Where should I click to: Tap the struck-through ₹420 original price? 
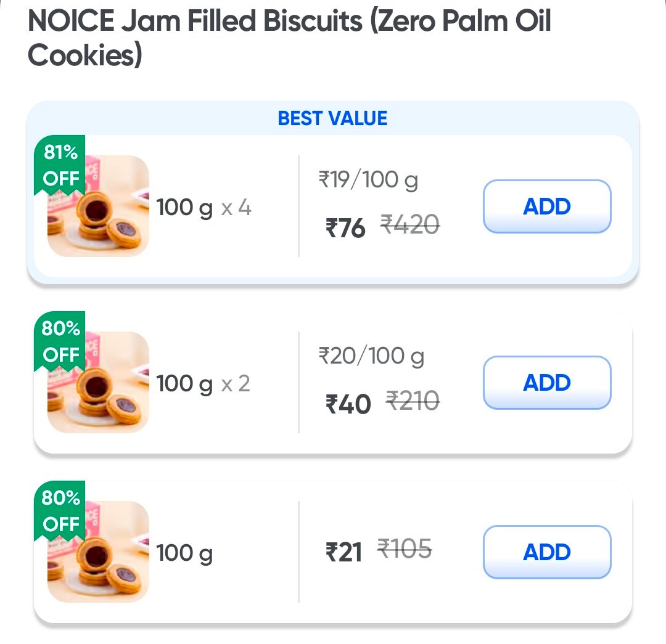(409, 225)
